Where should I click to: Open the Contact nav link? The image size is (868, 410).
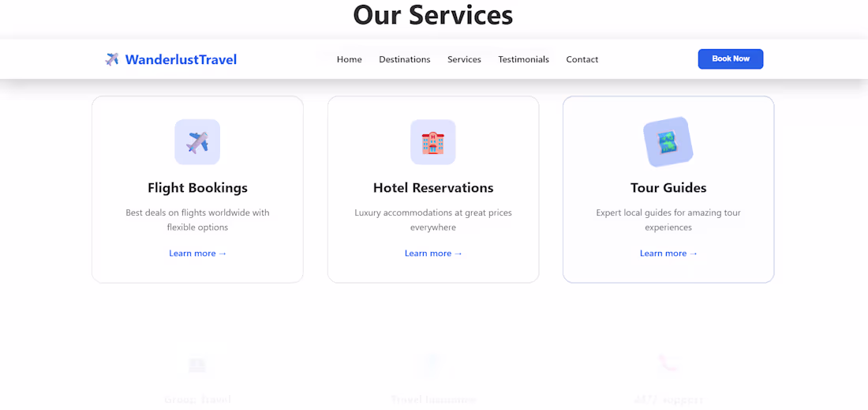[x=582, y=59]
